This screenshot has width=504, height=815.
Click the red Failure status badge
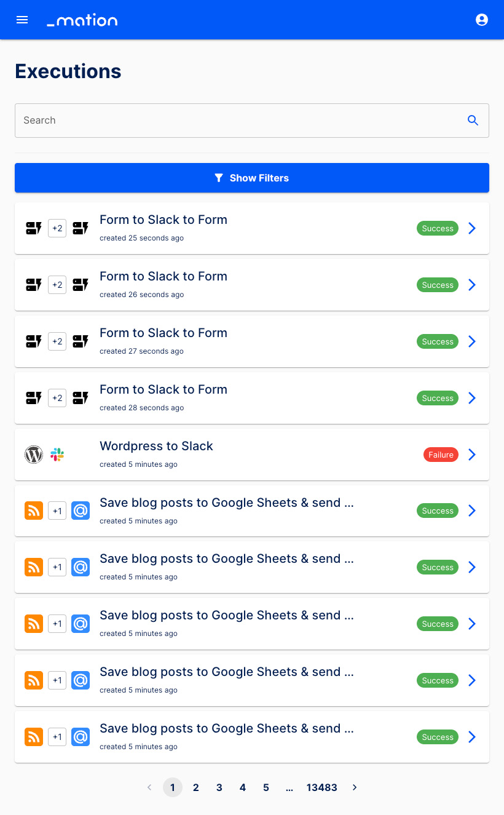coord(441,455)
